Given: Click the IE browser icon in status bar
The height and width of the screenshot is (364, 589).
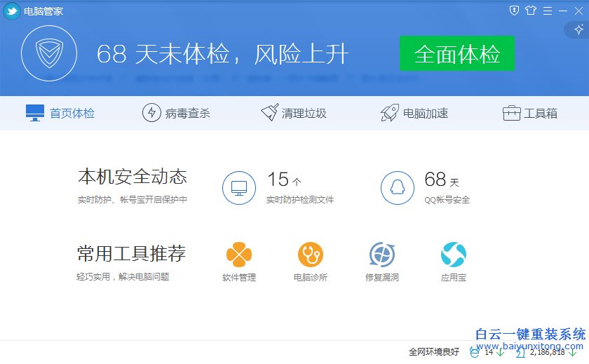Looking at the screenshot, I should pyautogui.click(x=475, y=352).
